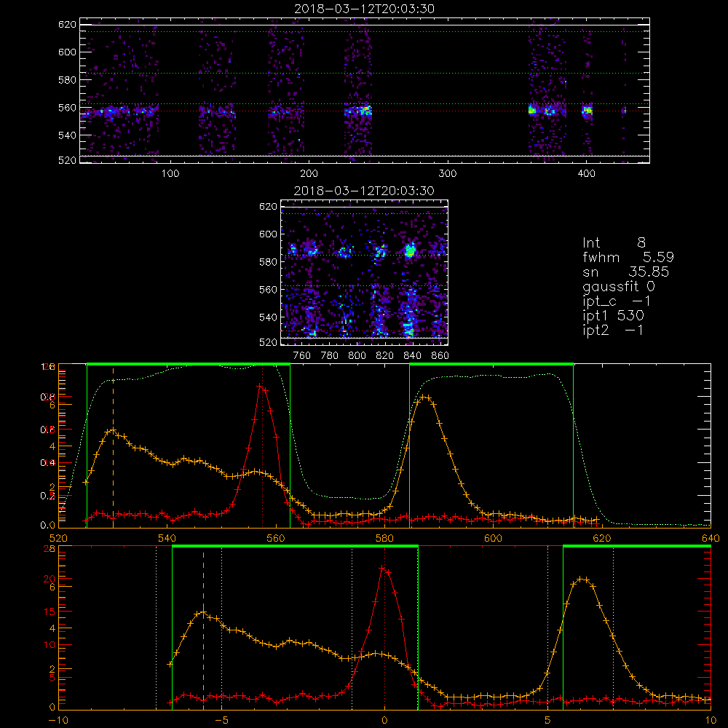Screen dimensions: 728x728
Task: Click y-axis label 560 on top spectrogram
Action: coord(67,108)
